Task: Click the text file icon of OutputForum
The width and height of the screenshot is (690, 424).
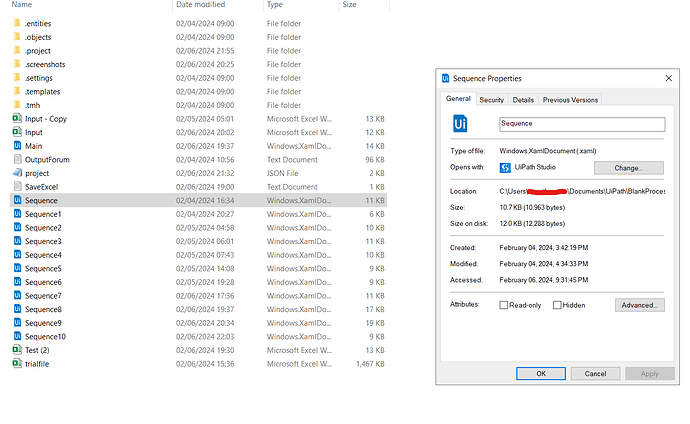Action: (x=17, y=159)
